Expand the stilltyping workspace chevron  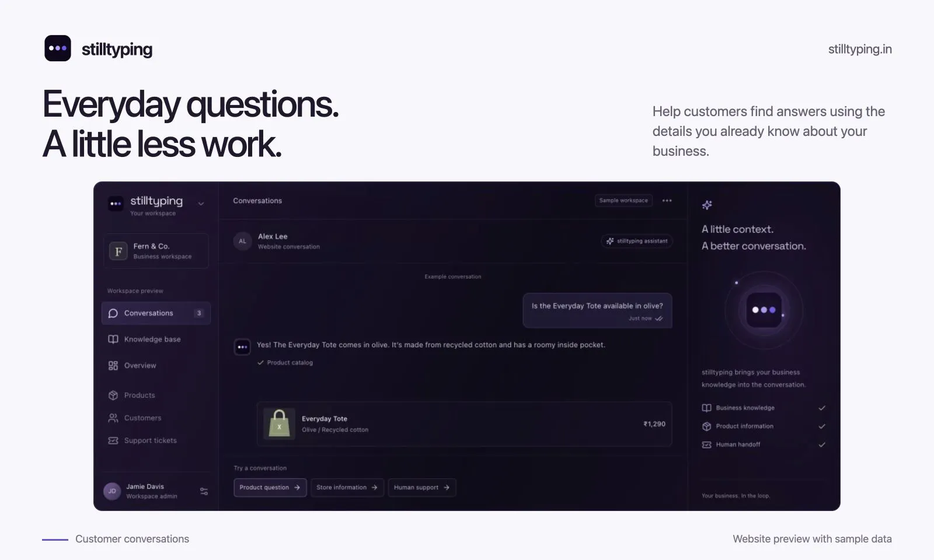[201, 204]
